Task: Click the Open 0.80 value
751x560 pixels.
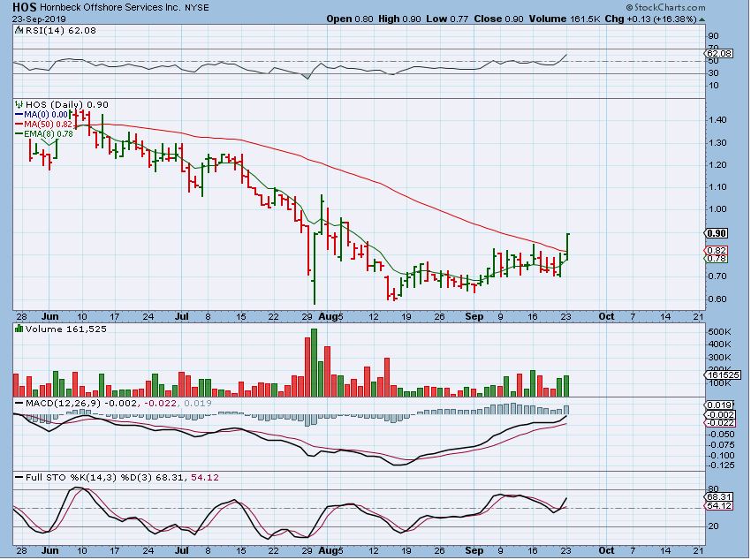Action: [x=350, y=19]
